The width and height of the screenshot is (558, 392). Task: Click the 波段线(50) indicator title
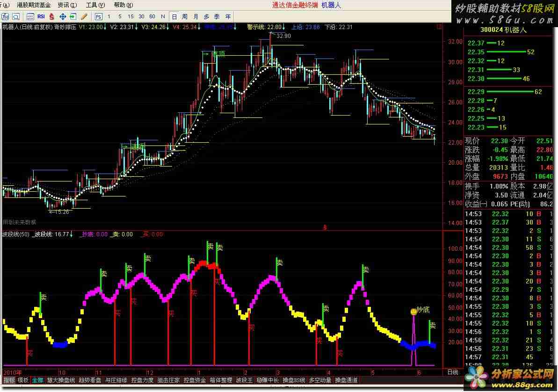pos(15,234)
